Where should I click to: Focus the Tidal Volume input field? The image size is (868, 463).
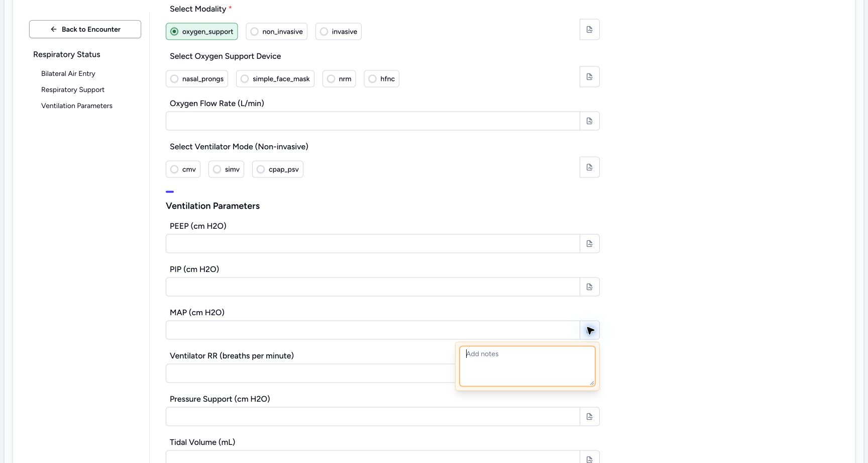[x=373, y=457]
